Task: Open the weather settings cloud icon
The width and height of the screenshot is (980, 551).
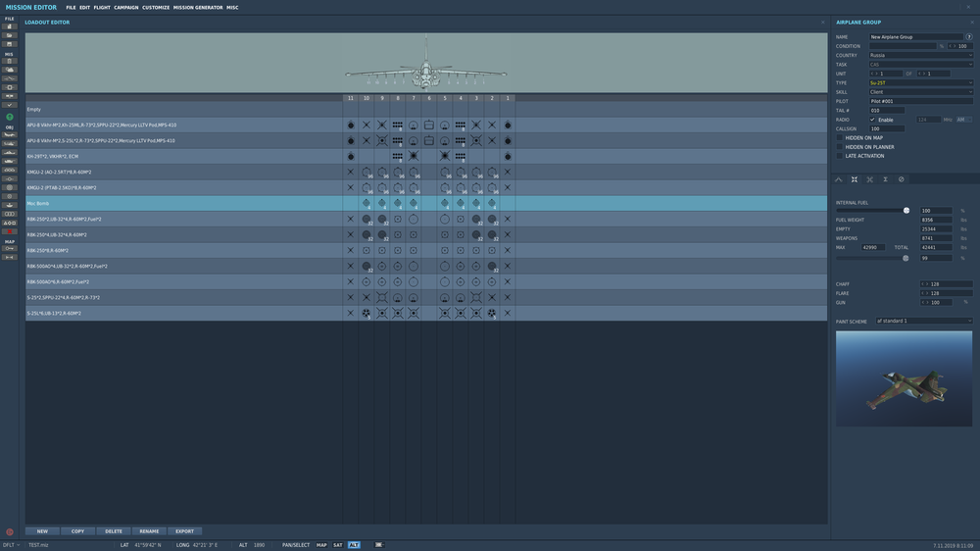Action: (x=10, y=70)
